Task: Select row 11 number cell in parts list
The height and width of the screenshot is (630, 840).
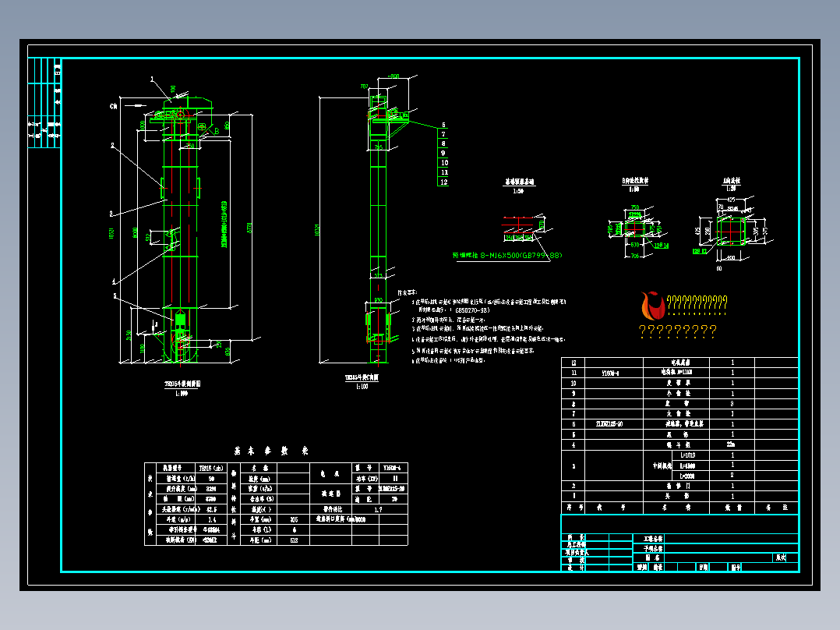Action: [574, 373]
